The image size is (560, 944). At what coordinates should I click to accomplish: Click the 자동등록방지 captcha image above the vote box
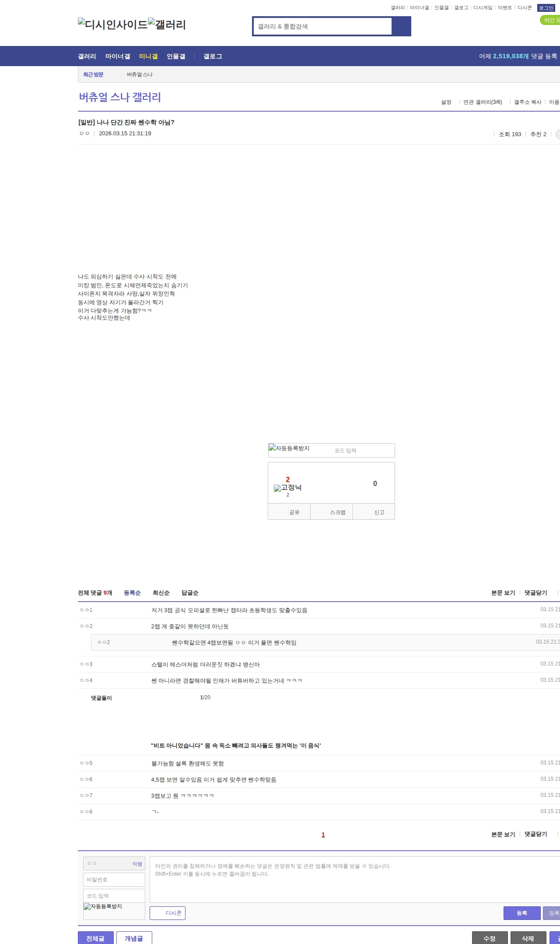289,449
